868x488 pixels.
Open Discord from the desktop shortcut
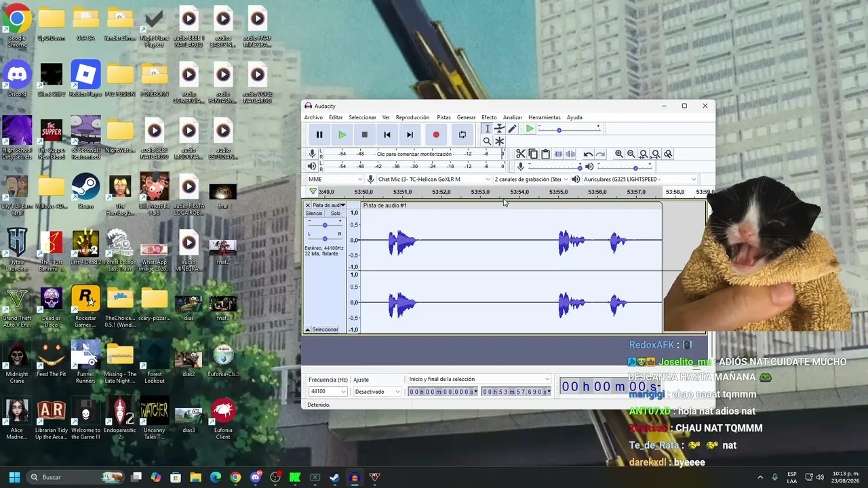click(x=17, y=78)
